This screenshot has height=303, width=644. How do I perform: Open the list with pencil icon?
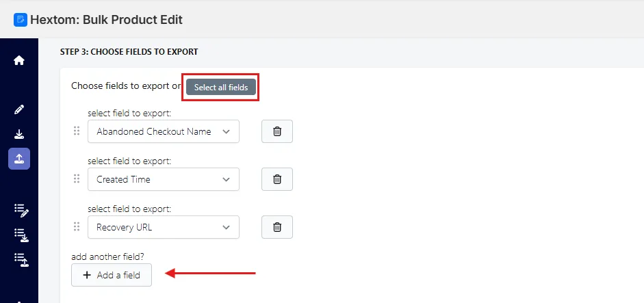pos(21,210)
